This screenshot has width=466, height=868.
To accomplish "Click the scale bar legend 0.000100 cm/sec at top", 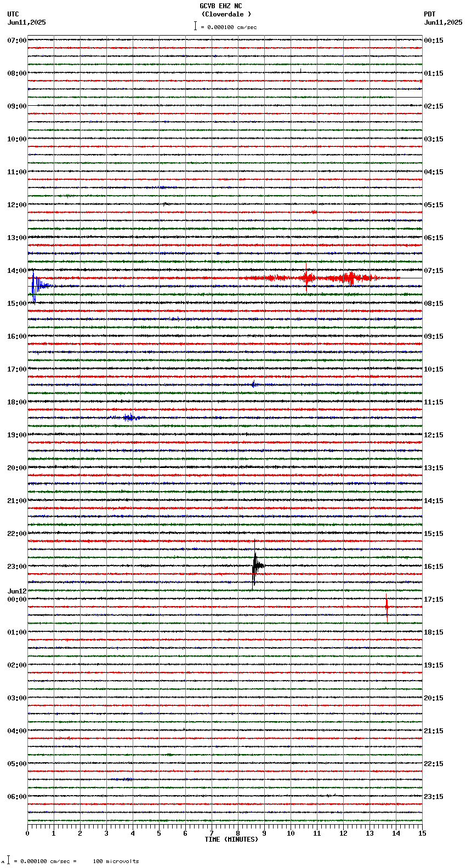I will pyautogui.click(x=225, y=26).
